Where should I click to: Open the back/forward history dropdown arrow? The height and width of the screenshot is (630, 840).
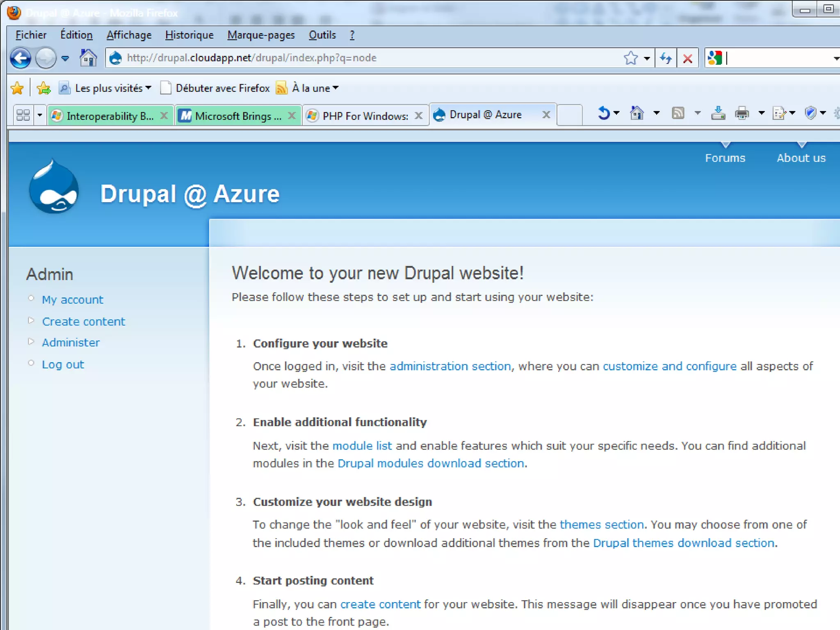(65, 58)
